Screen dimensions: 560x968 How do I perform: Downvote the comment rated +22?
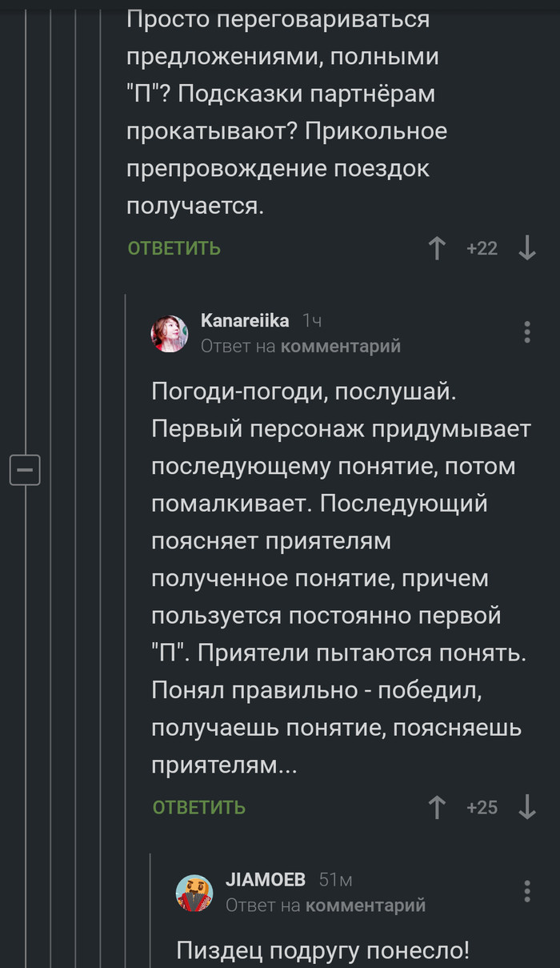pyautogui.click(x=527, y=248)
